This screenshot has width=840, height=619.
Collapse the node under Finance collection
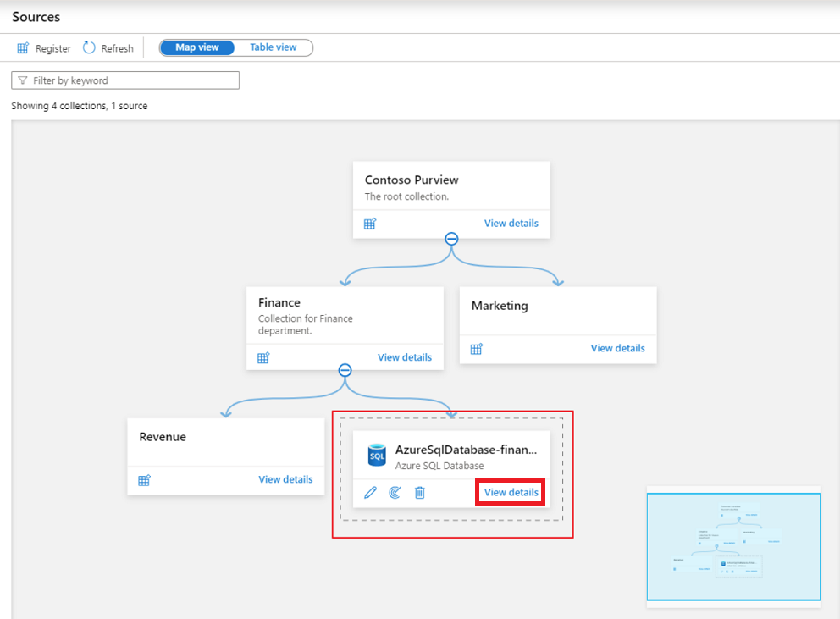click(345, 369)
